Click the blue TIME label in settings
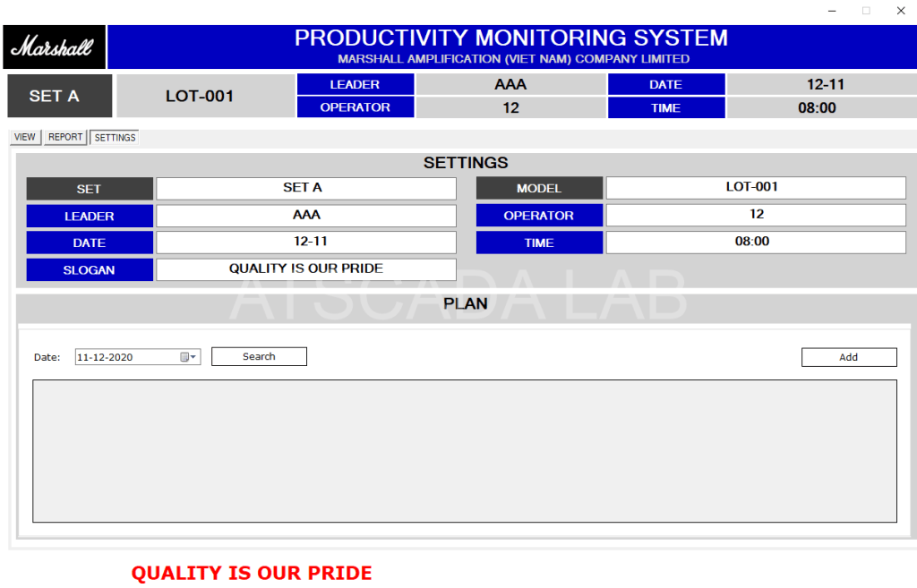 click(539, 243)
